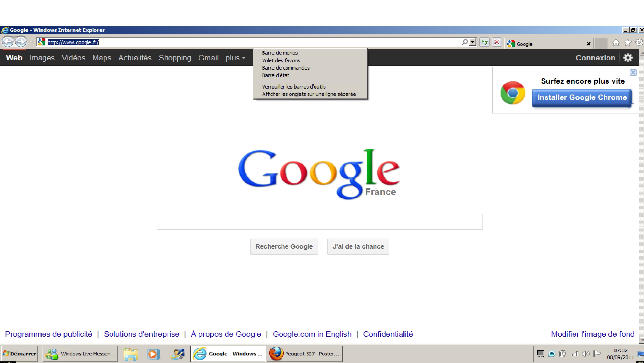Click the Connexion sign-in link
Screen dimensions: 644x363
click(x=595, y=58)
